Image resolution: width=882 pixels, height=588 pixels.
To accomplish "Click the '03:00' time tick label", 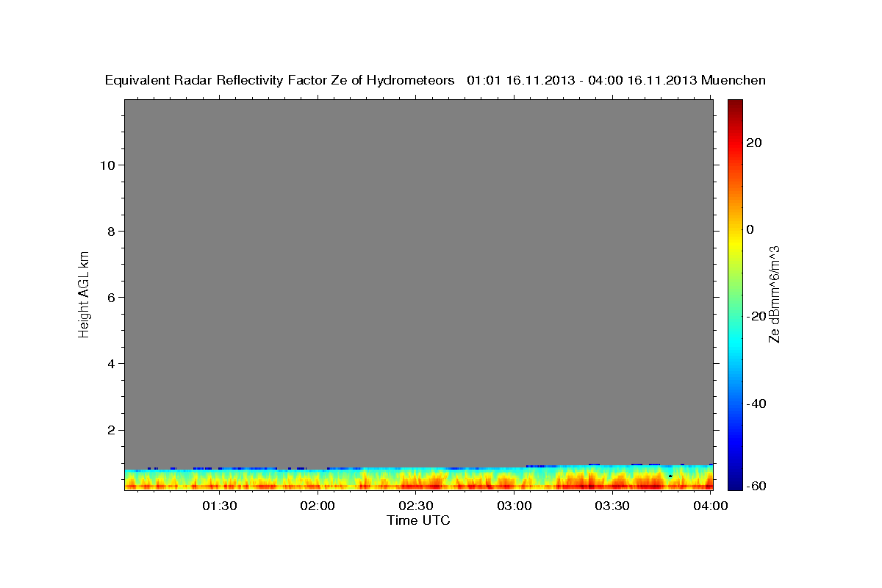I will click(514, 506).
